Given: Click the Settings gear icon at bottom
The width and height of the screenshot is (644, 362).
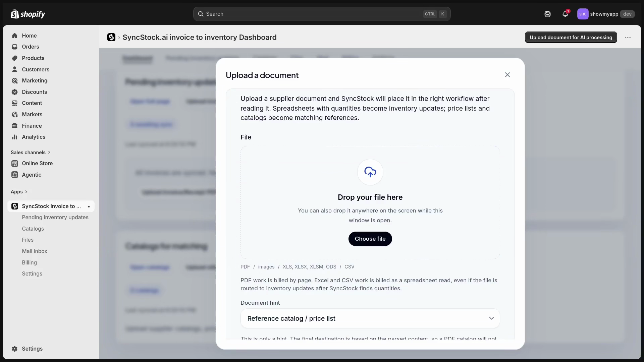Looking at the screenshot, I should [14, 349].
